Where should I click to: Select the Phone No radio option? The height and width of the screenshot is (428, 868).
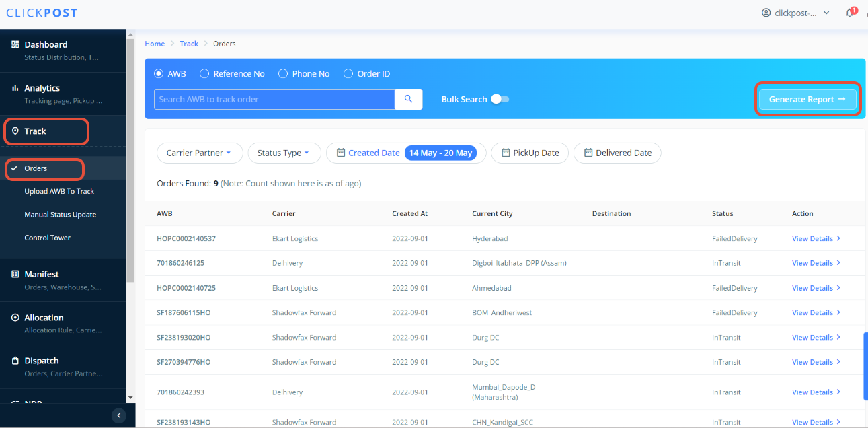(x=283, y=73)
